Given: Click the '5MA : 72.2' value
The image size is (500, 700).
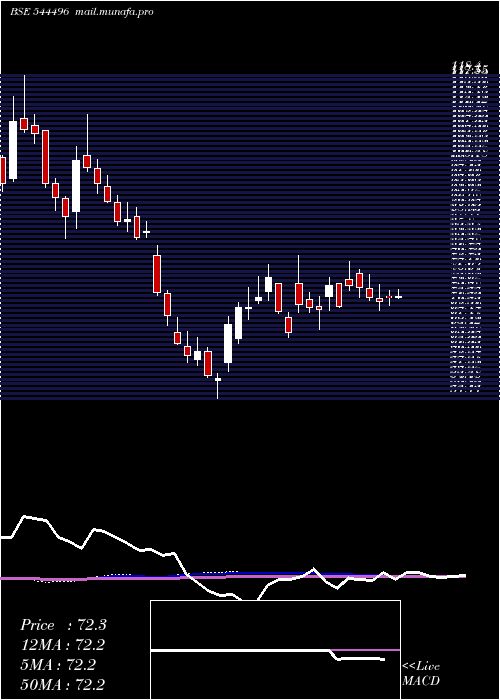Looking at the screenshot, I should tap(58, 664).
